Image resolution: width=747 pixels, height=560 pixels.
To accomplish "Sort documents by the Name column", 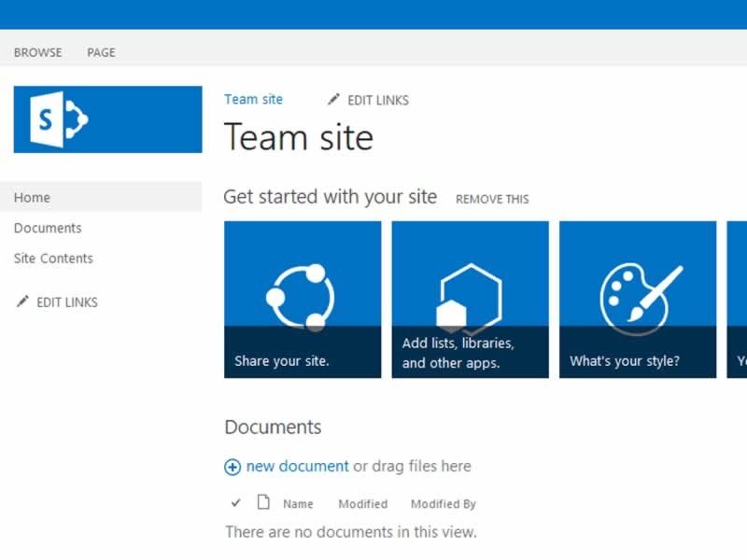I will click(x=299, y=503).
